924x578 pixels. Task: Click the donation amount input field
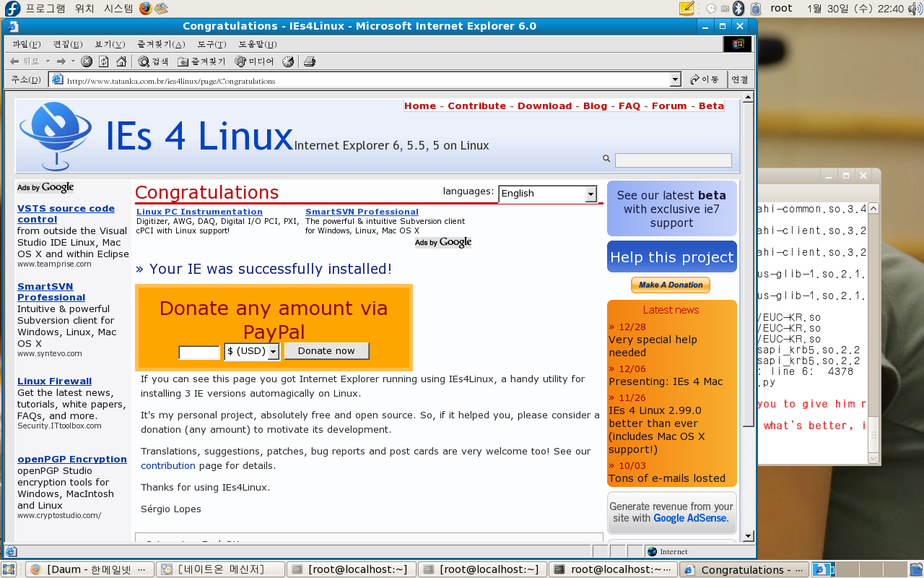199,353
